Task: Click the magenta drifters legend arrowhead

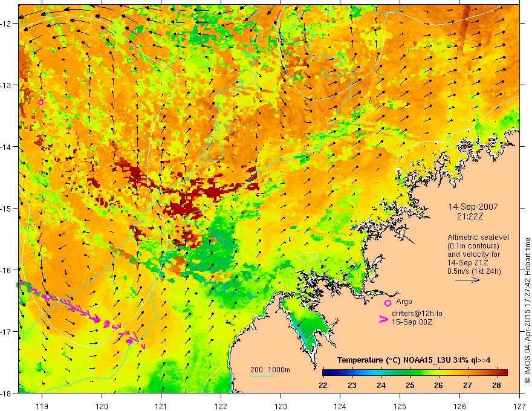Action: point(384,319)
